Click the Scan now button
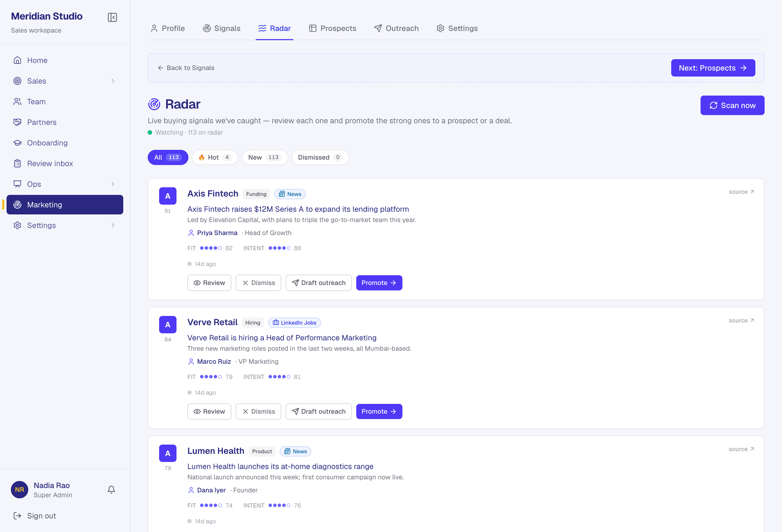This screenshot has width=782, height=532. (732, 105)
